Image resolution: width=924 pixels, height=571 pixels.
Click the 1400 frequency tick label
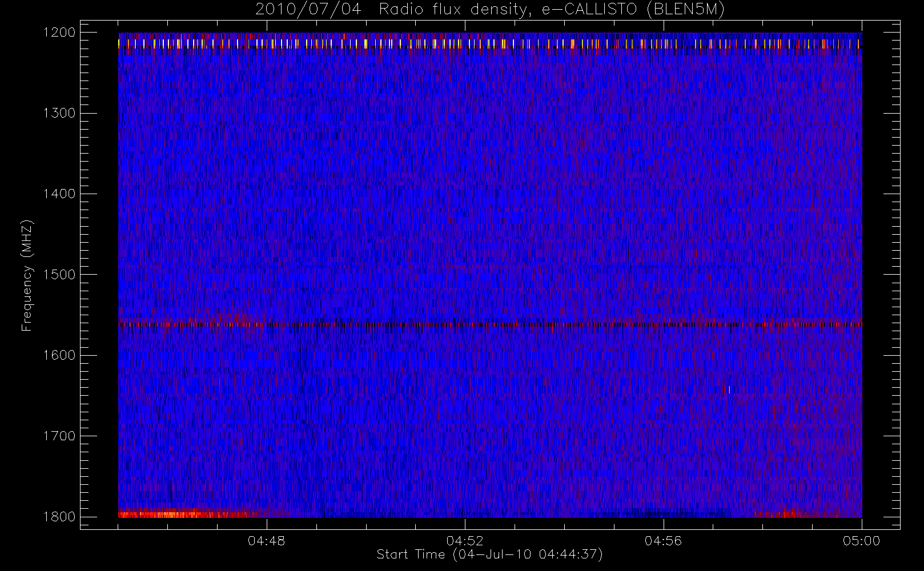(59, 194)
